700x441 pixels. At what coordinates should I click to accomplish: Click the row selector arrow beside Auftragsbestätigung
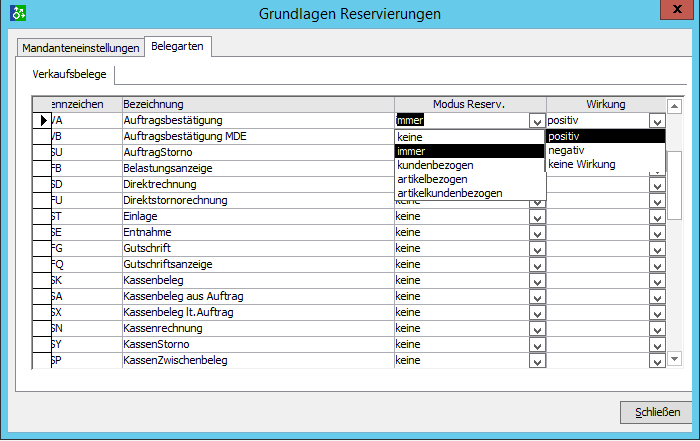pos(42,121)
